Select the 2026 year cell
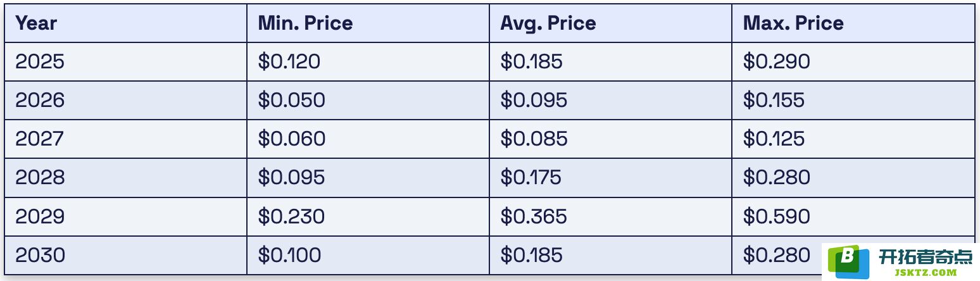The image size is (980, 281). click(125, 100)
